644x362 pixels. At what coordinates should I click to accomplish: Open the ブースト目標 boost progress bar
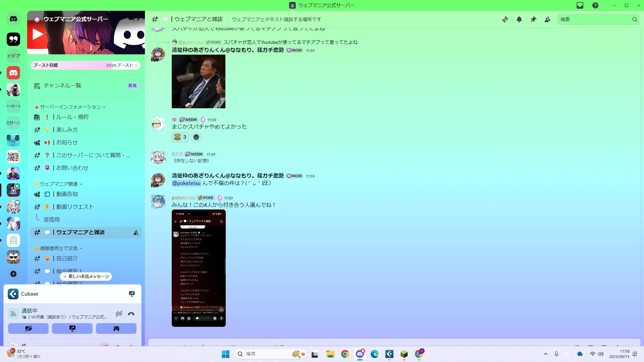(x=86, y=65)
